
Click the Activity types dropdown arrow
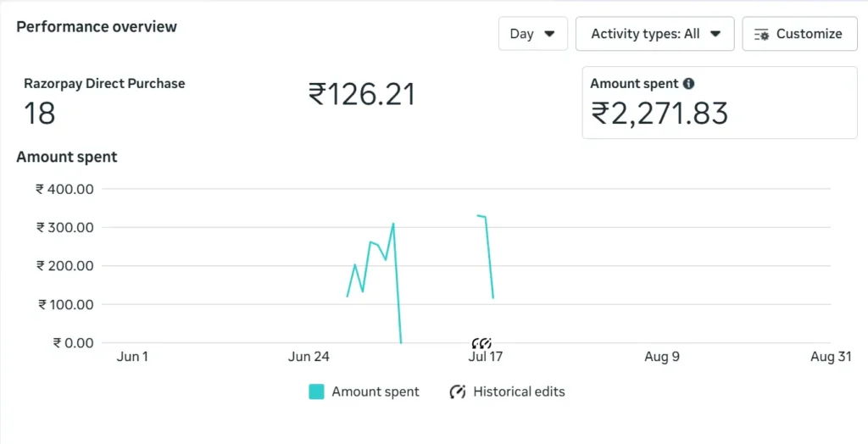click(715, 34)
